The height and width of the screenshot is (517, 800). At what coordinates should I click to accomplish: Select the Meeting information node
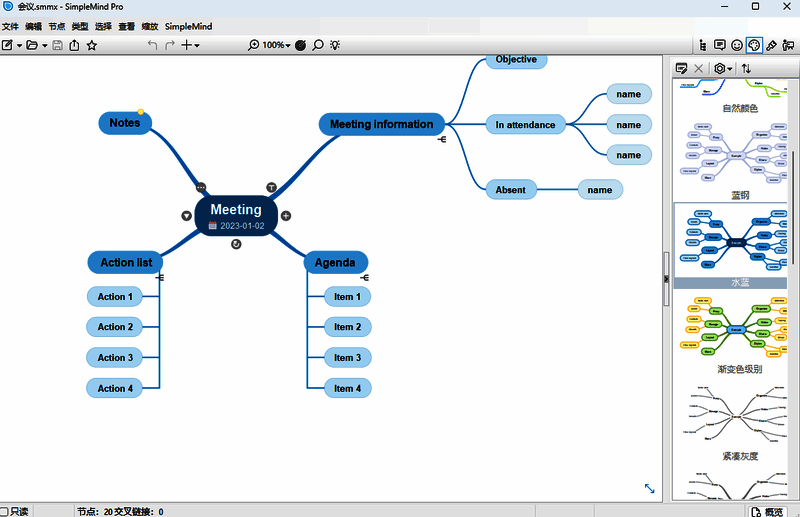point(381,124)
